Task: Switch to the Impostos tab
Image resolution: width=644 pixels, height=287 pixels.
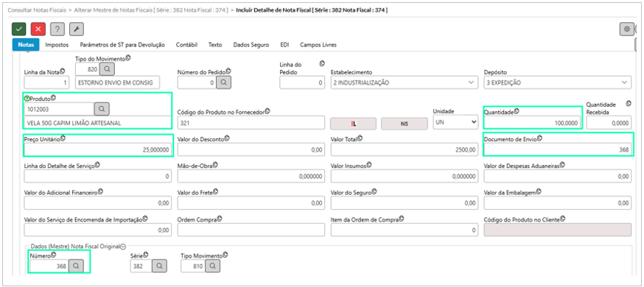Action: 57,45
